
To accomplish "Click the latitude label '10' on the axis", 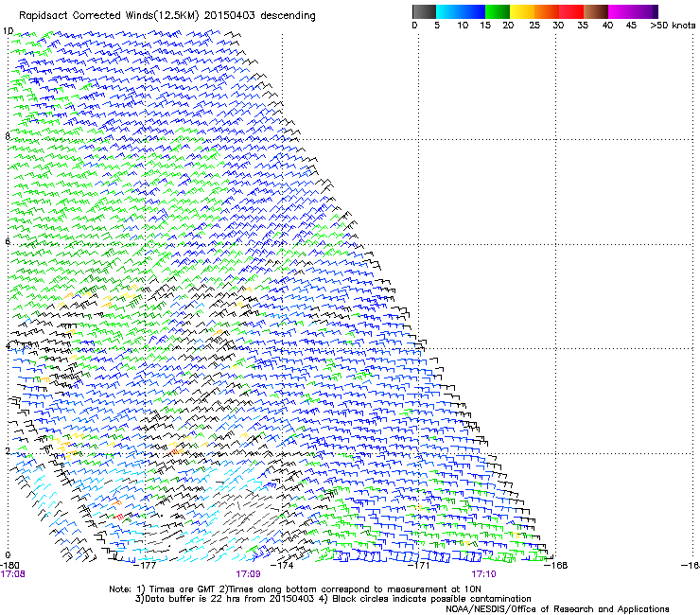I will 8,31.
